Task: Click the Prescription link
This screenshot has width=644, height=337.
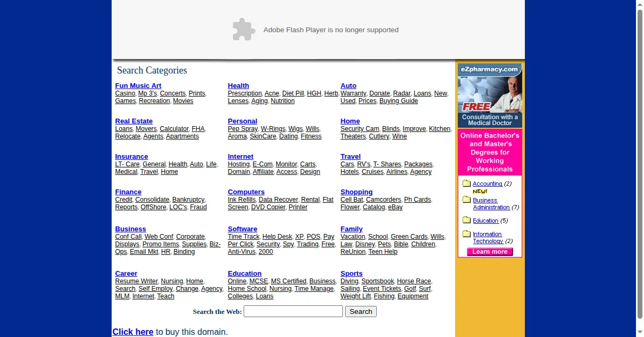Action: tap(245, 93)
